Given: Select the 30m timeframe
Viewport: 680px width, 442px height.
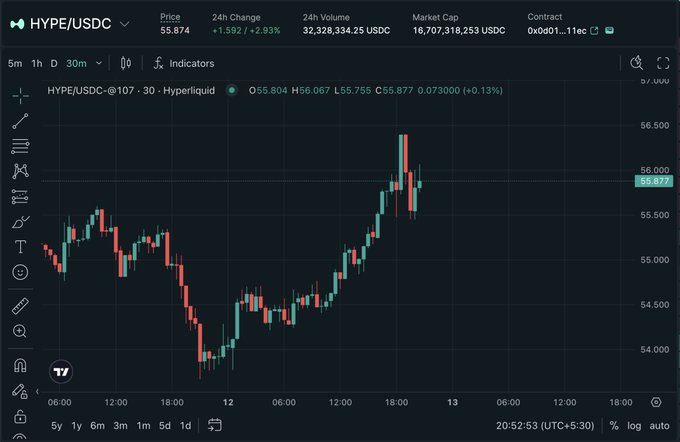Looking at the screenshot, I should pyautogui.click(x=76, y=63).
